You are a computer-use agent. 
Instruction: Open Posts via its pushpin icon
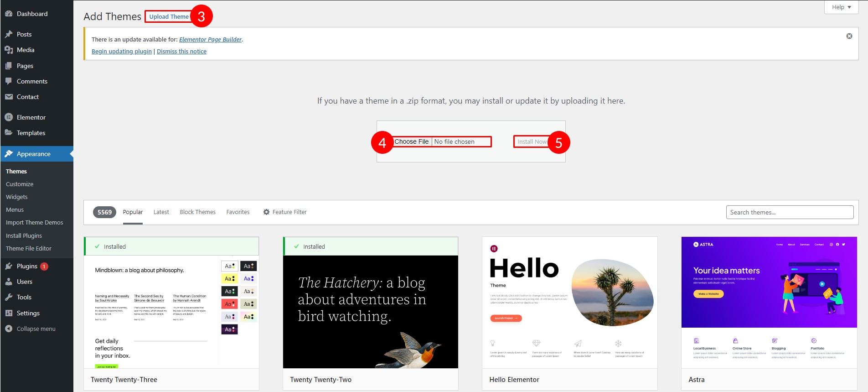(9, 34)
